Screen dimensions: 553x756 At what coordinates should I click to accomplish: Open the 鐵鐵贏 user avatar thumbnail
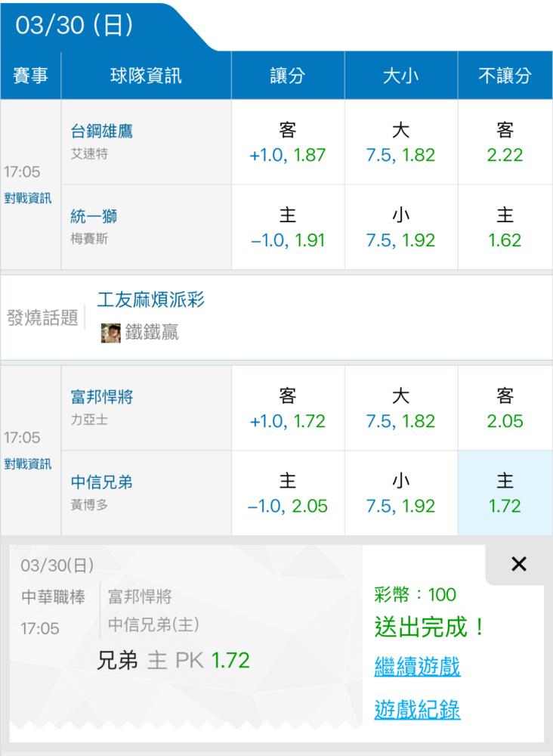pyautogui.click(x=110, y=333)
